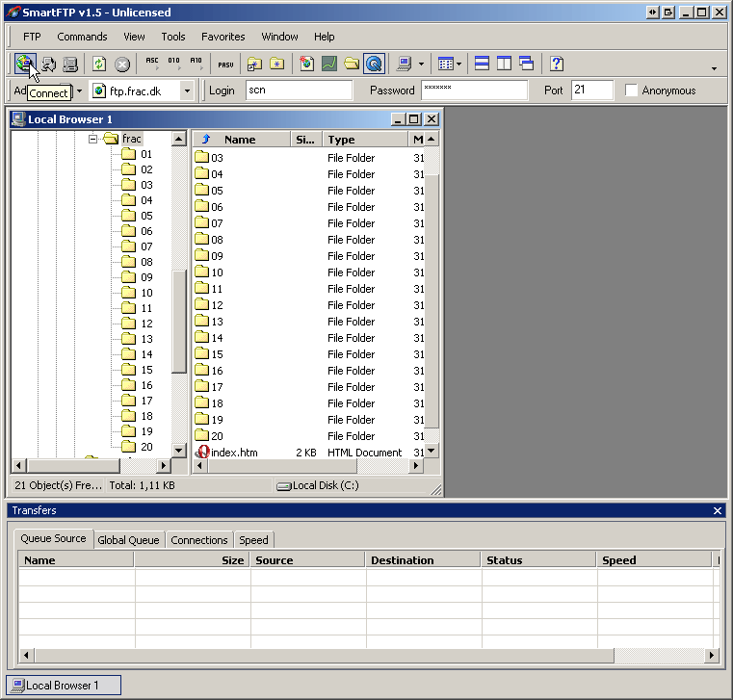Click tree vertical scrollbar down arrow
Viewport: 733px width, 700px height.
coord(179,451)
